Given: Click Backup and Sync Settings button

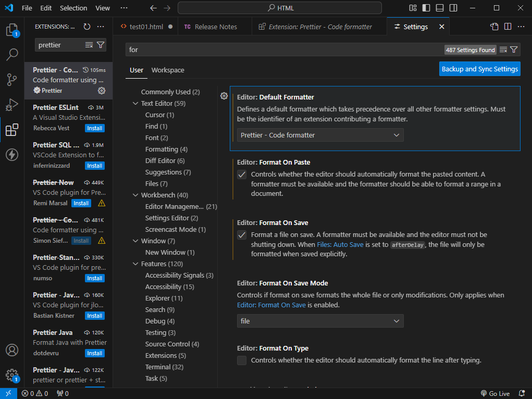Looking at the screenshot, I should [479, 69].
